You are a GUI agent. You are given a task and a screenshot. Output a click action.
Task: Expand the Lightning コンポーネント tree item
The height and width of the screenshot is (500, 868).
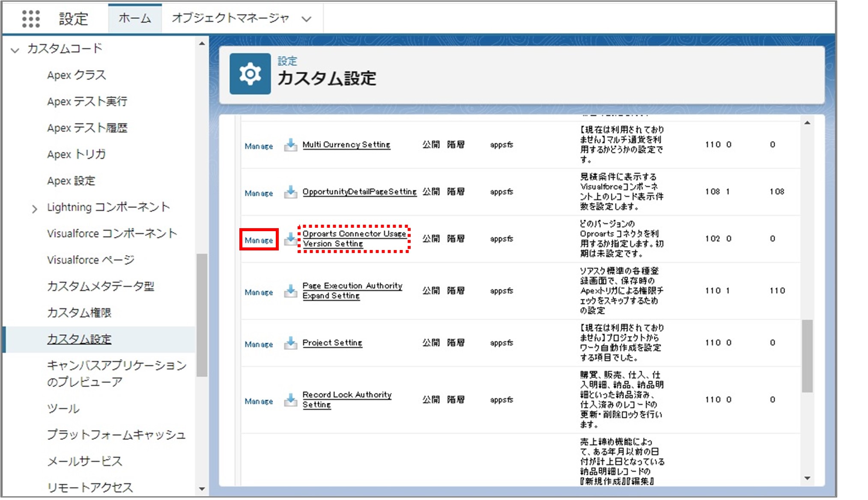33,207
